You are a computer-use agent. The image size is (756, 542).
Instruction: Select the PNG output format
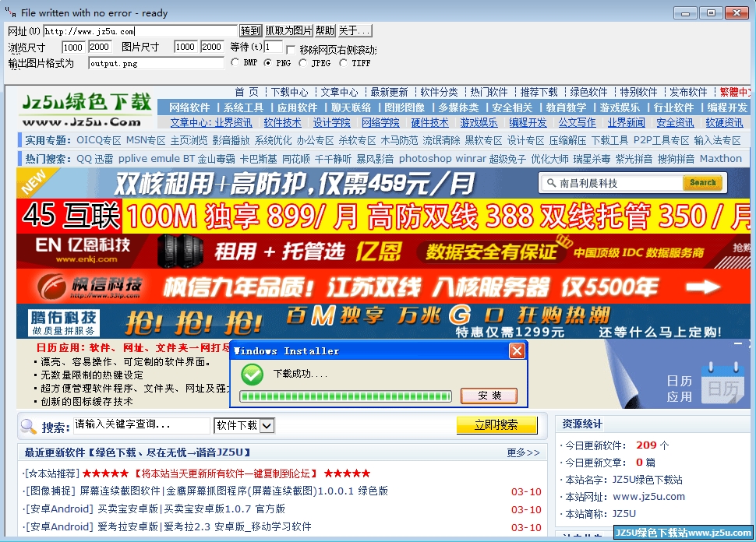(x=267, y=62)
